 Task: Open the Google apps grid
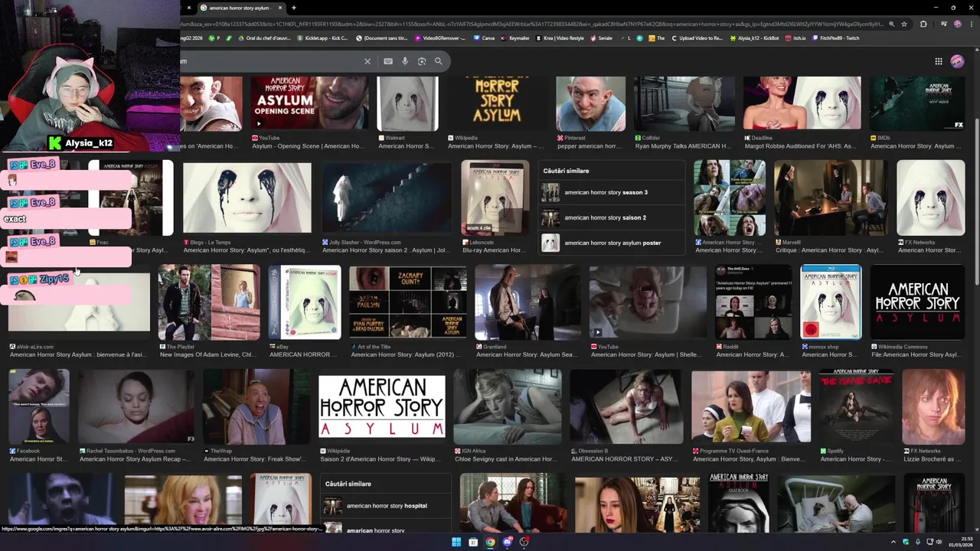[939, 61]
